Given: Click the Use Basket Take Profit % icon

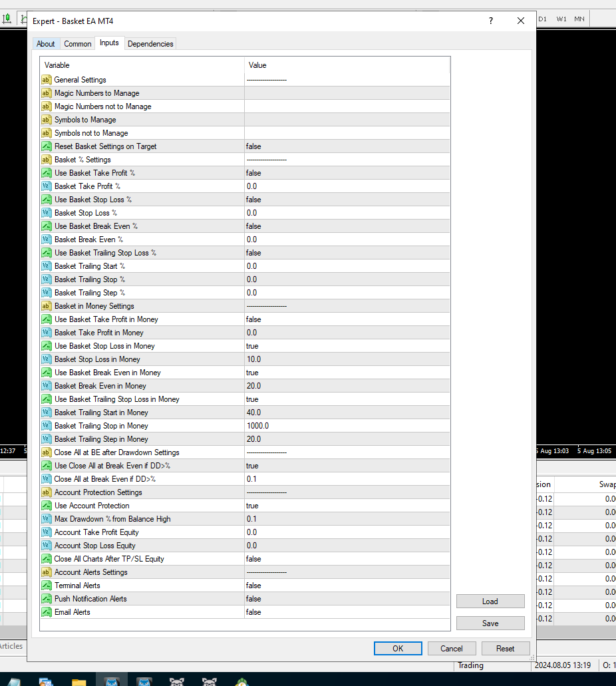Looking at the screenshot, I should click(x=47, y=173).
